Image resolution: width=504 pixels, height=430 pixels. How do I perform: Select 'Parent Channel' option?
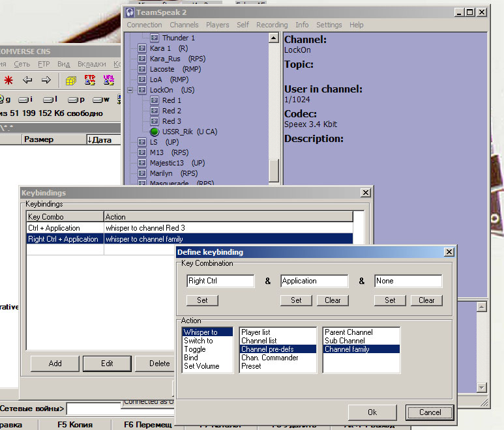(362, 332)
